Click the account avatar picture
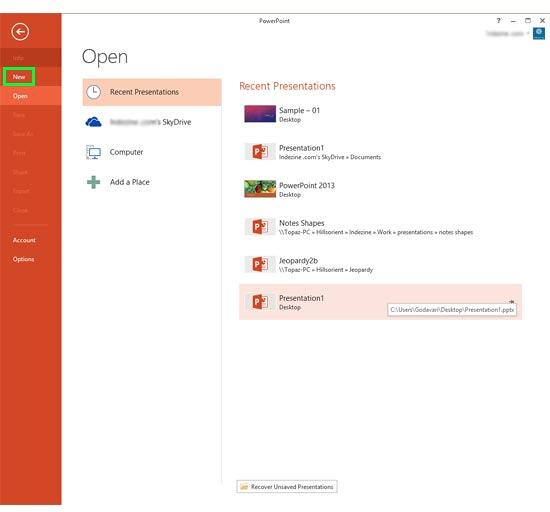The image size is (550, 512). coord(539,34)
